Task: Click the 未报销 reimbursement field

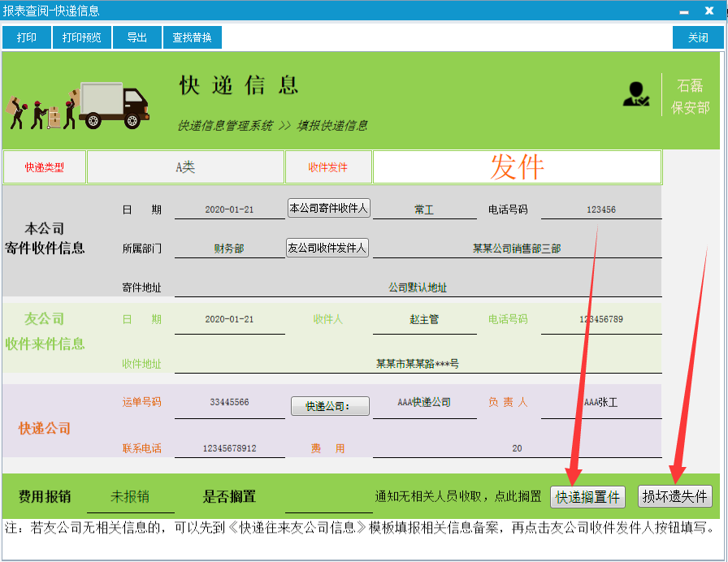Action: tap(130, 496)
